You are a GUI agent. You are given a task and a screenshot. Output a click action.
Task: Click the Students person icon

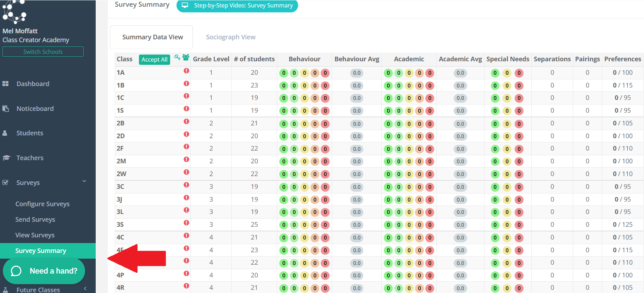click(5, 133)
